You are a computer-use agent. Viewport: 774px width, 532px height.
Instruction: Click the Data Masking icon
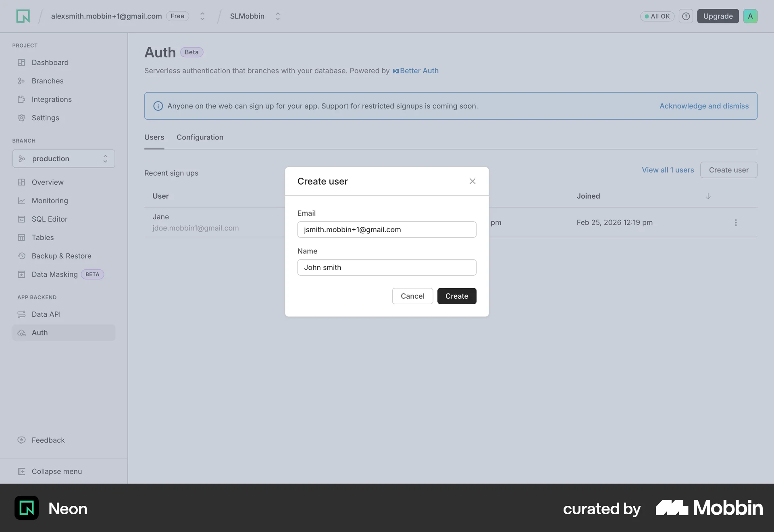[x=21, y=274]
